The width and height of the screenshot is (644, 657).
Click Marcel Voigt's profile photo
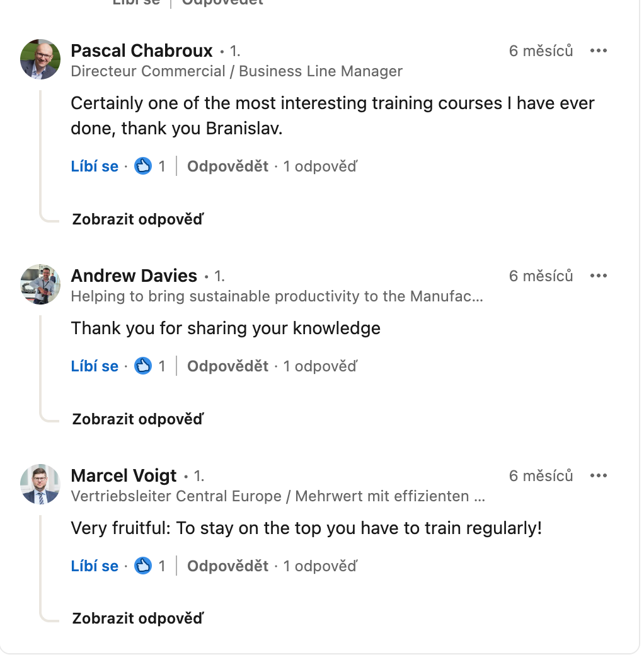tap(40, 484)
